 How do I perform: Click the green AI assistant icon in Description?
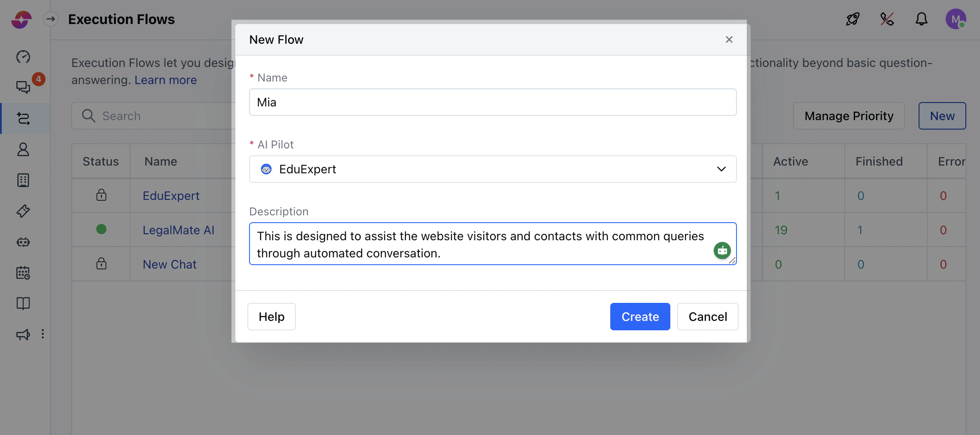click(x=722, y=250)
